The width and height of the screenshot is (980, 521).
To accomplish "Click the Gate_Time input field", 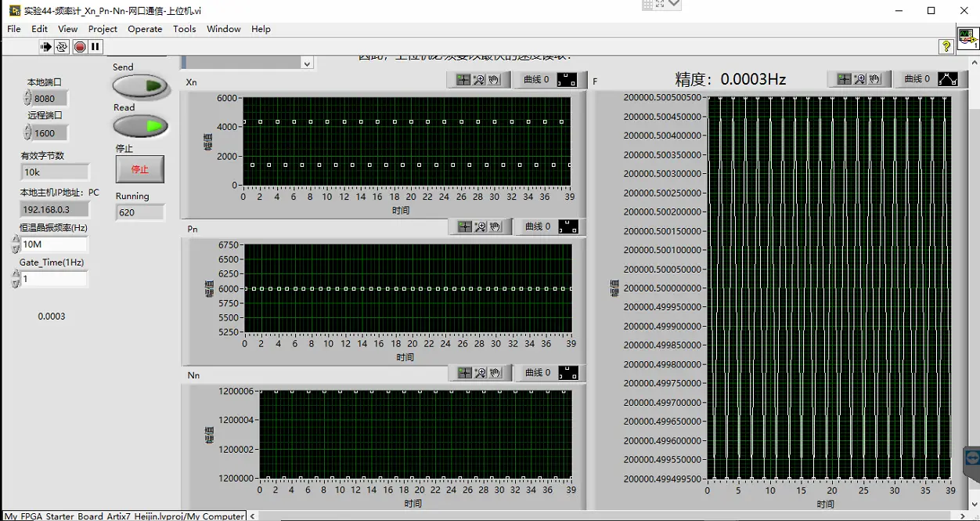I will coord(54,279).
